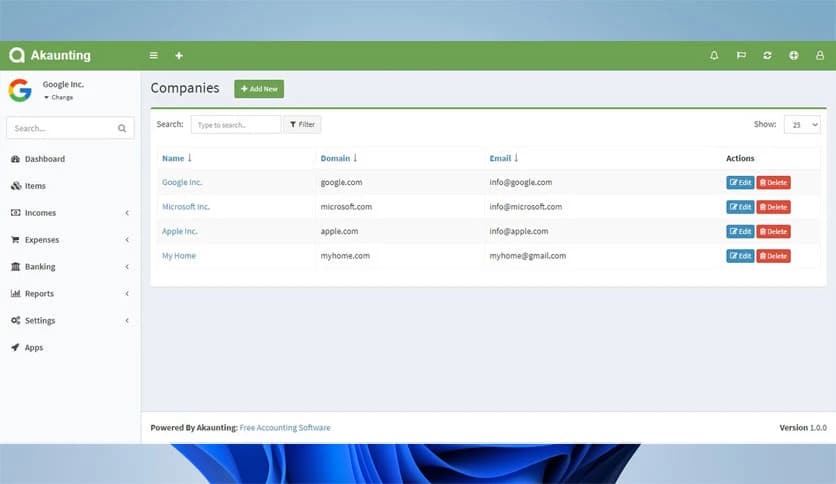Viewport: 836px width, 484px height.
Task: Open the Change company dropdown
Action: pyautogui.click(x=59, y=98)
